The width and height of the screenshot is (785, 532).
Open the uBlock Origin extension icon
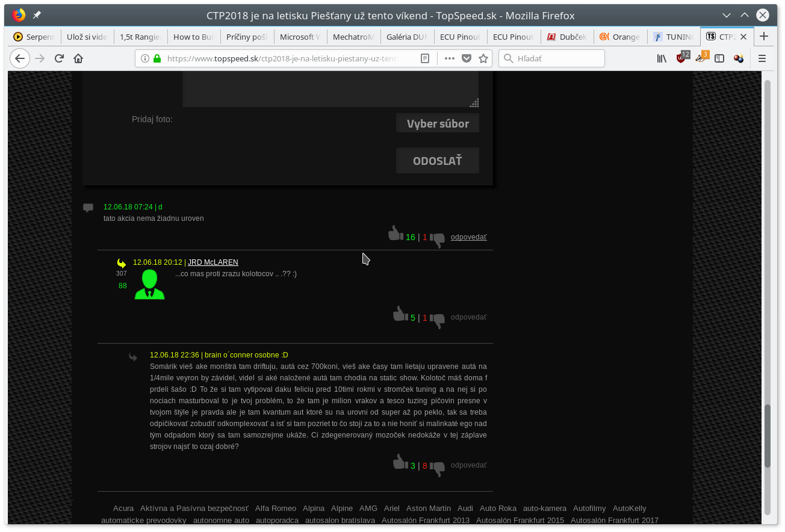pyautogui.click(x=681, y=58)
